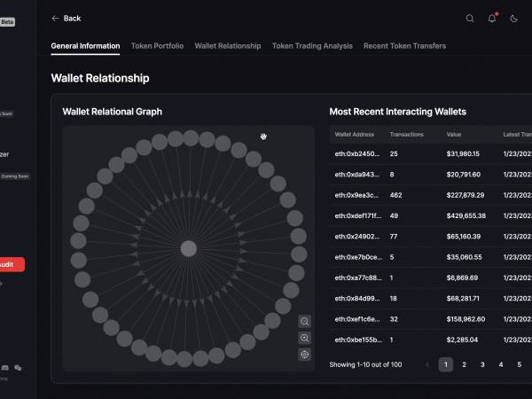Click the Back arrow icon
The image size is (532, 399).
tap(55, 19)
